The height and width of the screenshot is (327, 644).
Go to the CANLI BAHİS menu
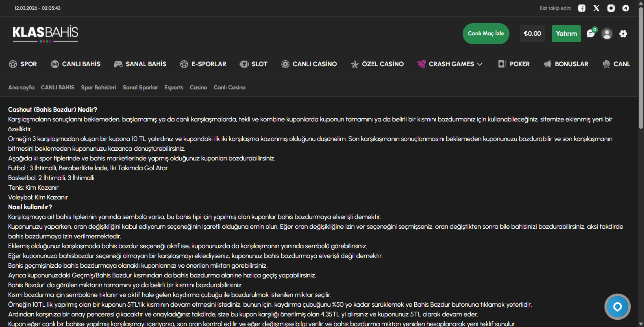(x=76, y=64)
